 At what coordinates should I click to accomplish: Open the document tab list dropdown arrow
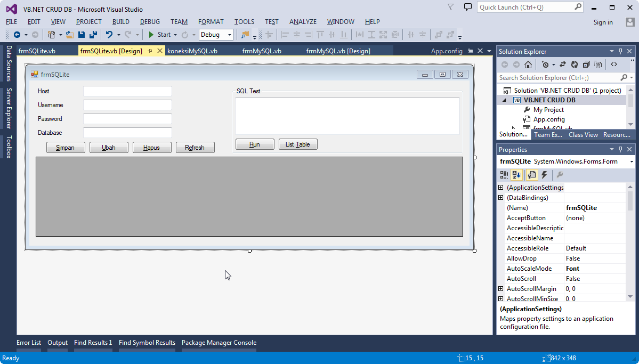coord(489,51)
